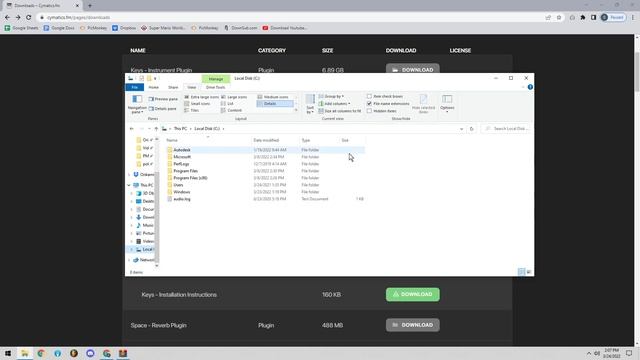The image size is (640, 360).
Task: Reload the Chrome page
Action: click(29, 18)
